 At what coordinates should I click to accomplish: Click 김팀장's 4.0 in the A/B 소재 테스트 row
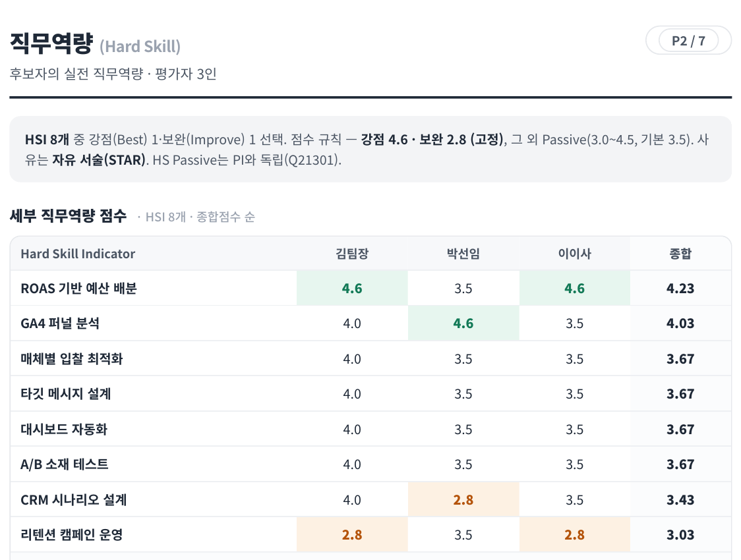click(352, 464)
